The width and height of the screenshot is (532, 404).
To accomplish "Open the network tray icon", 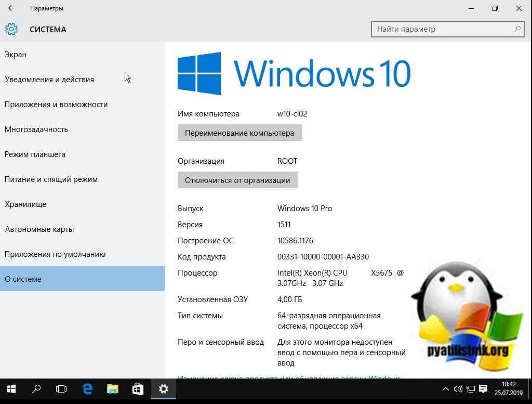I will click(x=471, y=389).
